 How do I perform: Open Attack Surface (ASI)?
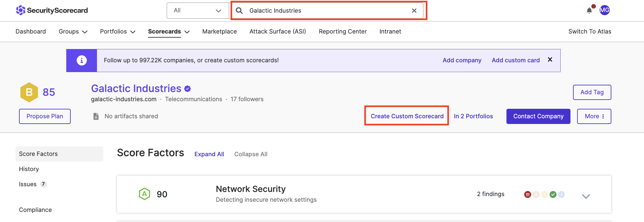click(x=278, y=31)
